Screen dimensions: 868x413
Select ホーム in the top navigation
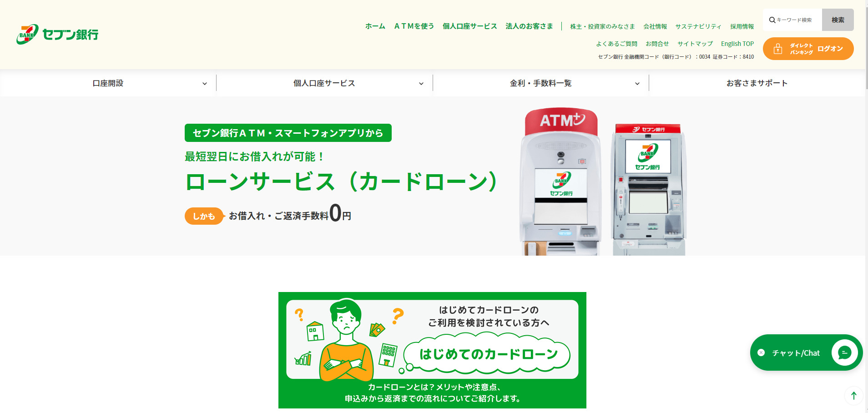click(375, 26)
